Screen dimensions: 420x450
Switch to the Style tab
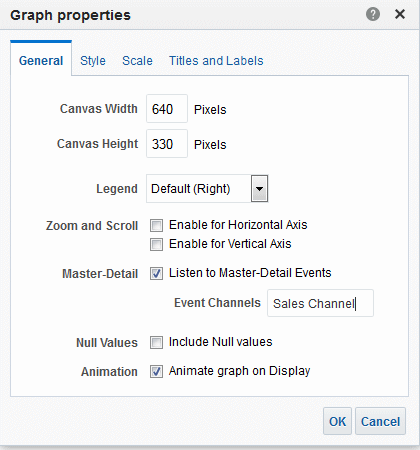(x=93, y=61)
